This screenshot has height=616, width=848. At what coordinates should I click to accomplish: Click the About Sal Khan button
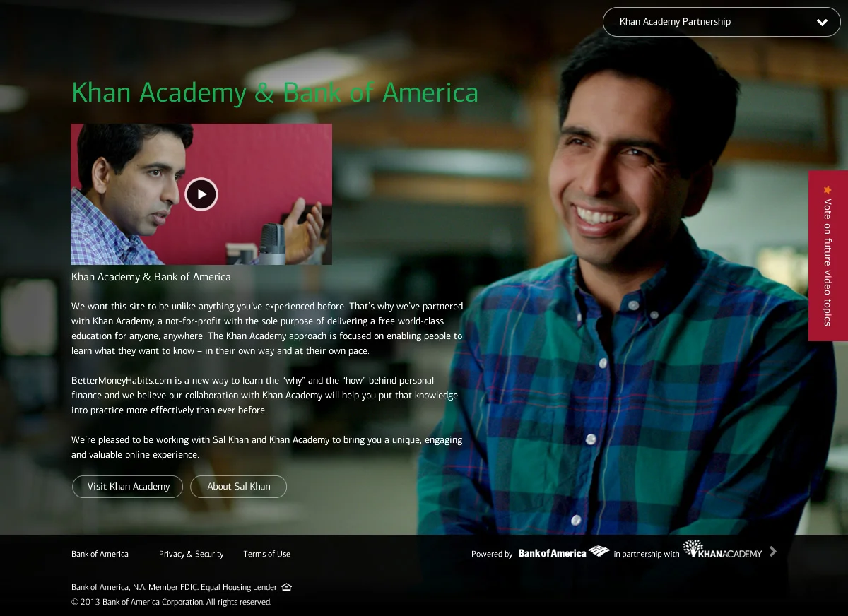tap(238, 487)
